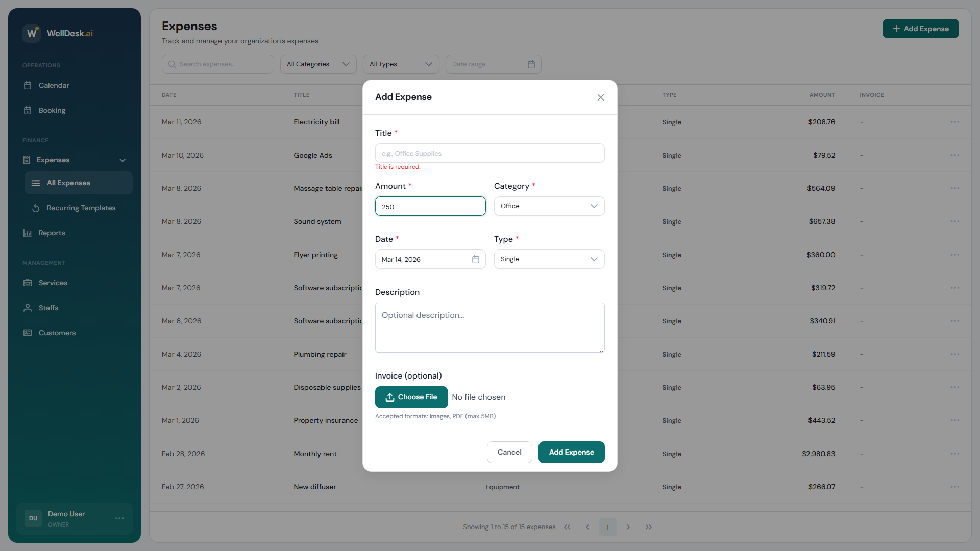Click the Add Expense submit button

(571, 452)
